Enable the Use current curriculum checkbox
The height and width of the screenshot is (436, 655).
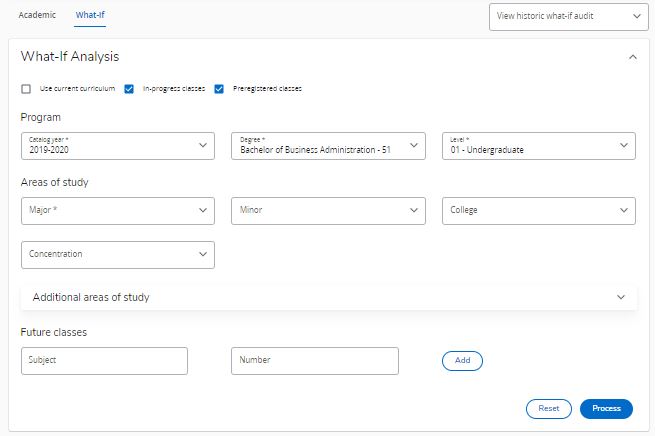(x=26, y=88)
